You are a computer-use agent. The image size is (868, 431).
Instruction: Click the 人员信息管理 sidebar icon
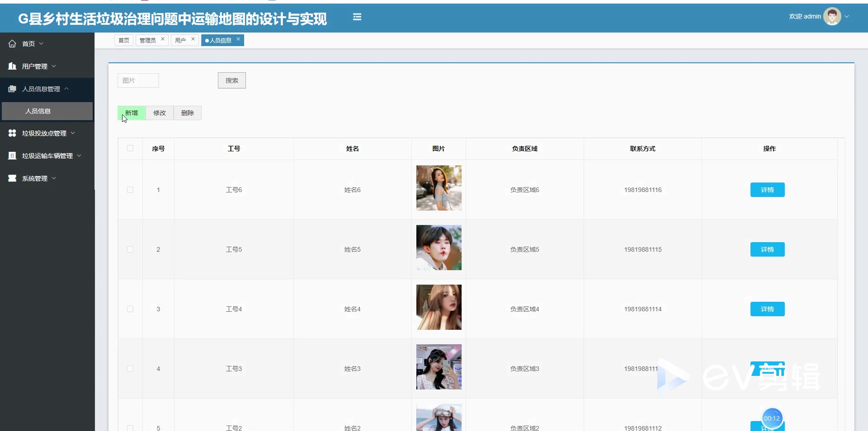(x=12, y=89)
